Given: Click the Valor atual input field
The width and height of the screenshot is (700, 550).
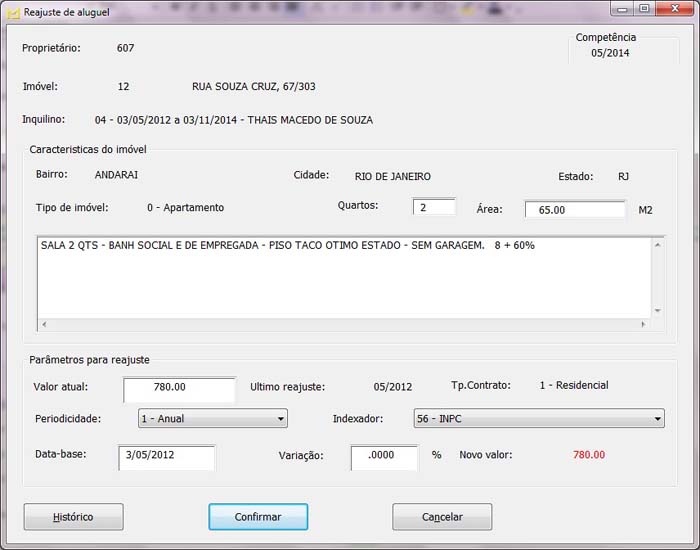Looking at the screenshot, I should [179, 387].
